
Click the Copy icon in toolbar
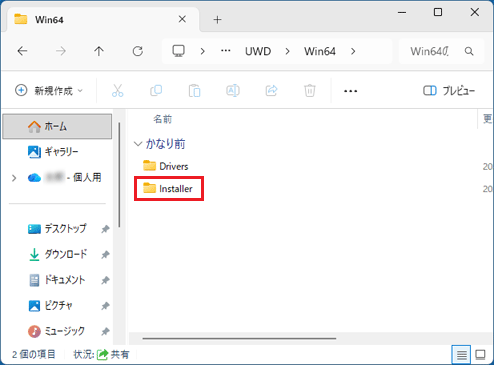[x=156, y=91]
